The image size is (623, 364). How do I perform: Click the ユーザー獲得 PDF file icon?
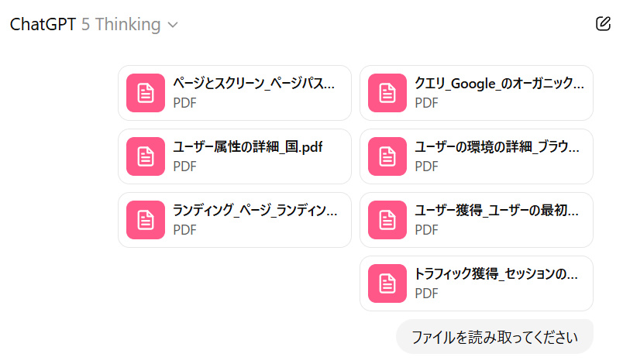coord(387,220)
